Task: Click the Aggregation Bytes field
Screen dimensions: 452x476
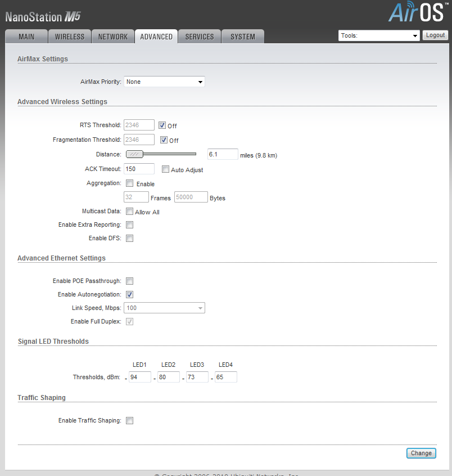Action: [191, 197]
